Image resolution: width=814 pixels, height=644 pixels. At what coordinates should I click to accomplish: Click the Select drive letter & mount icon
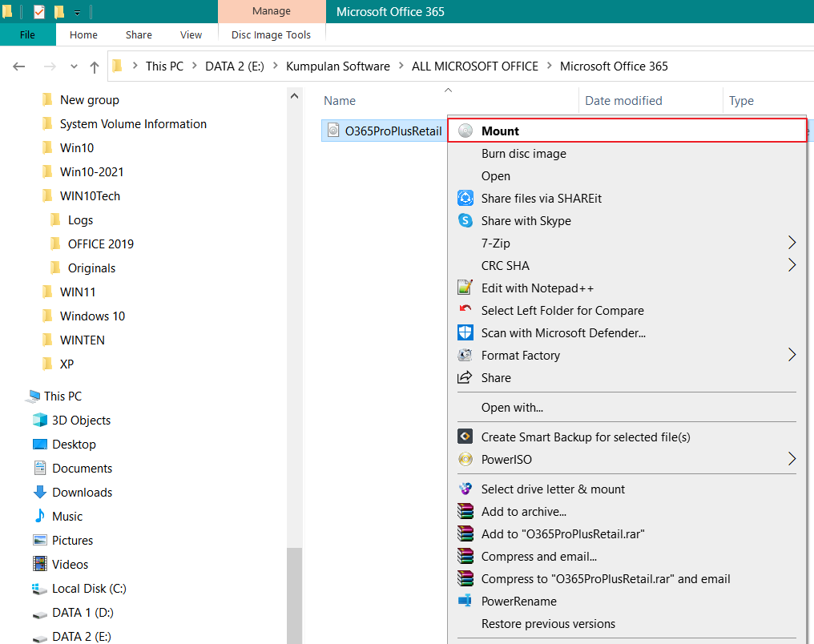point(465,489)
